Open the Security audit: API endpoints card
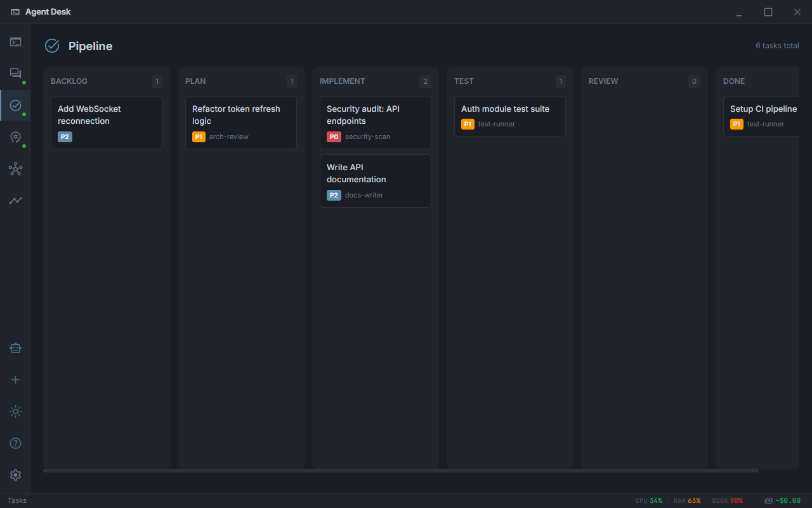The width and height of the screenshot is (812, 508). coord(376,123)
